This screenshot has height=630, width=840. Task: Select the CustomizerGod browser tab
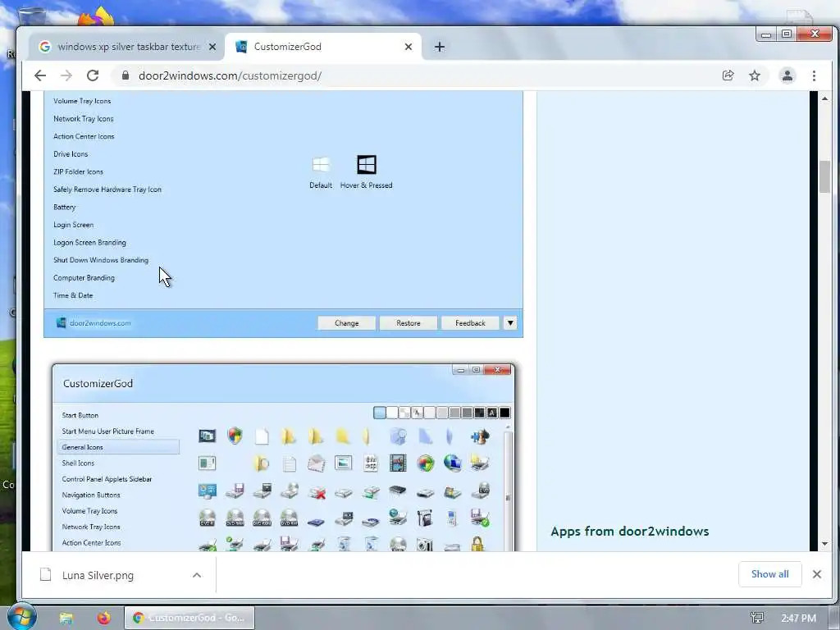[x=323, y=47]
